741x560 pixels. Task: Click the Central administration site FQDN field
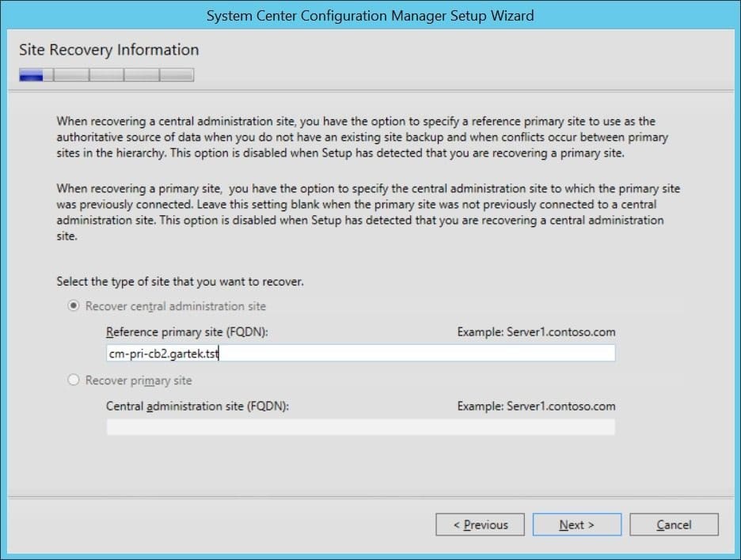(x=360, y=427)
